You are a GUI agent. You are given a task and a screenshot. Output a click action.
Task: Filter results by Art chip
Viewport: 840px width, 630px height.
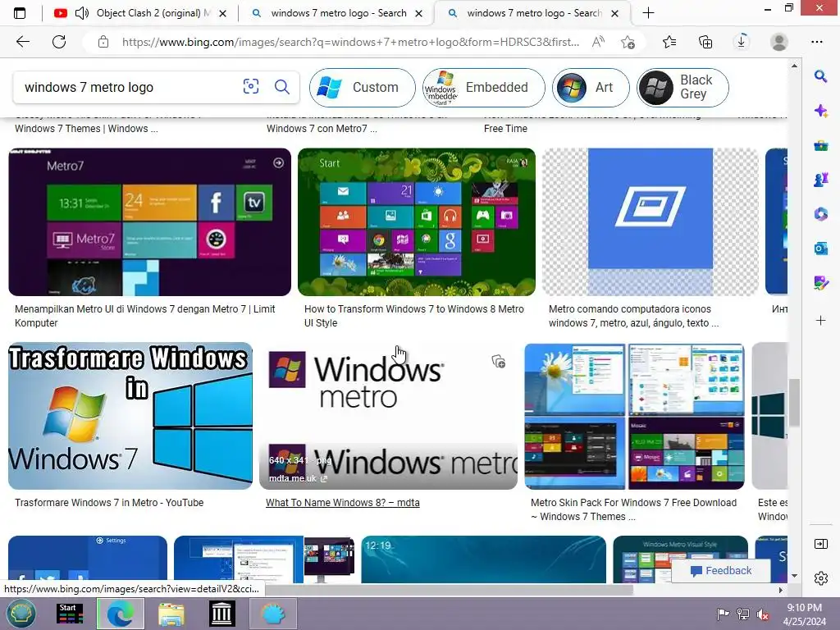591,87
